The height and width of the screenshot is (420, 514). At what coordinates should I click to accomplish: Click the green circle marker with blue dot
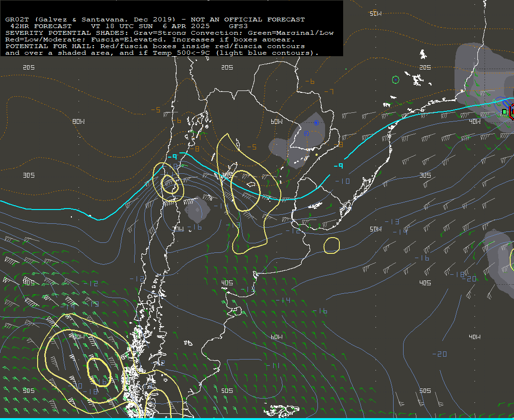395,80
